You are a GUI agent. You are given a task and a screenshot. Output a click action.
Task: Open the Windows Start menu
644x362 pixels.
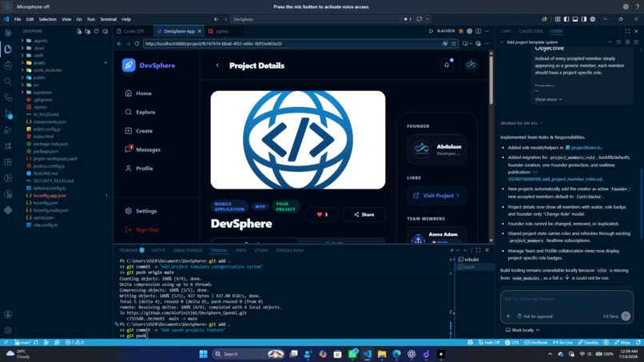203,354
